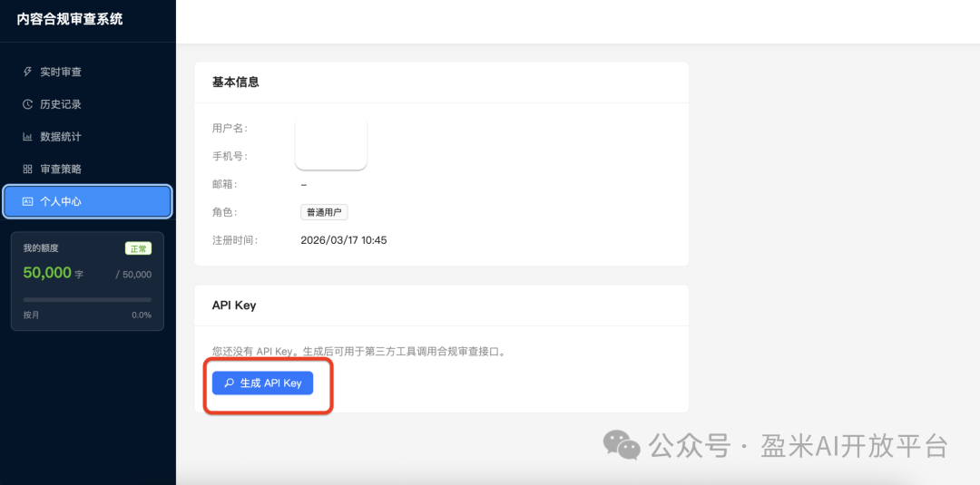Open the 审查策略 section

click(x=87, y=170)
